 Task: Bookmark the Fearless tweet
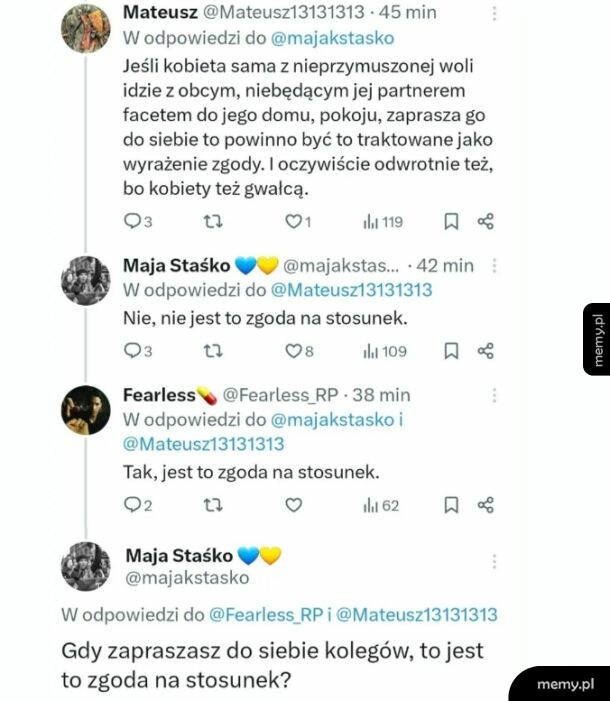point(451,505)
